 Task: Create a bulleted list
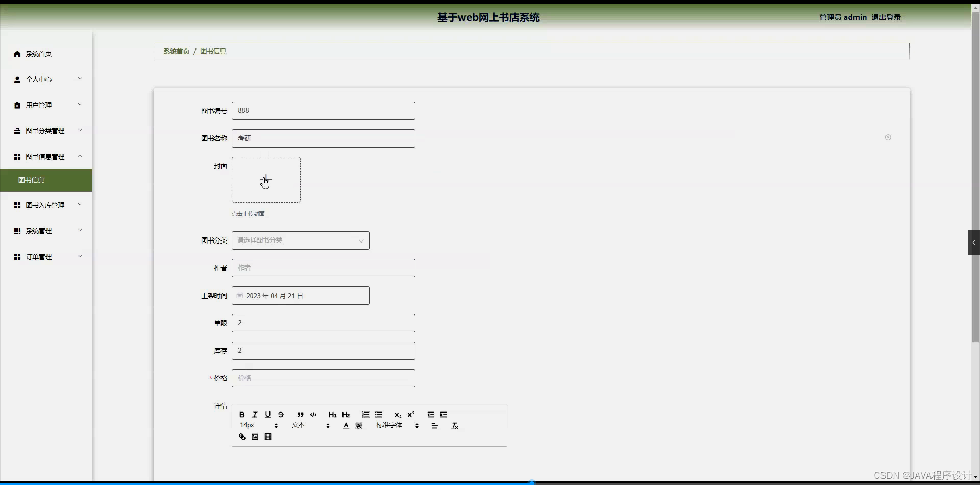click(379, 415)
